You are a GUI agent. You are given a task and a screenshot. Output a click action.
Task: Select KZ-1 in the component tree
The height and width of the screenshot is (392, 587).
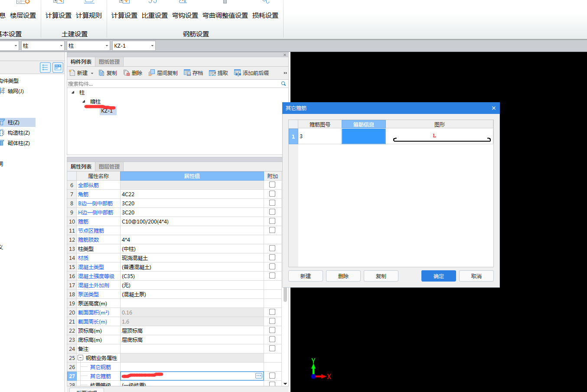click(107, 111)
